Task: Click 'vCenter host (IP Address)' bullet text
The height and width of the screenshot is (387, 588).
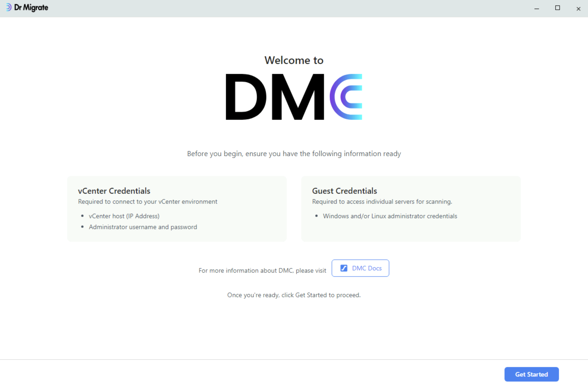Action: coord(124,216)
